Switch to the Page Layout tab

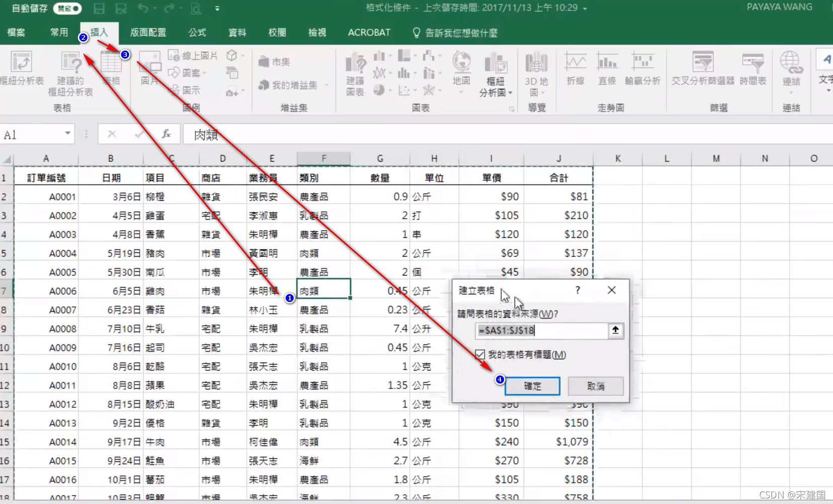click(x=148, y=33)
